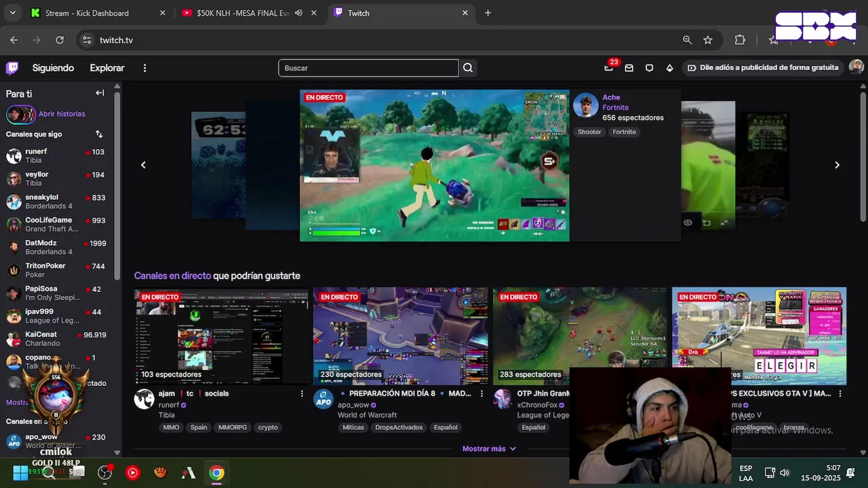This screenshot has height=488, width=868.
Task: Open the user profile avatar menu
Action: click(x=856, y=67)
